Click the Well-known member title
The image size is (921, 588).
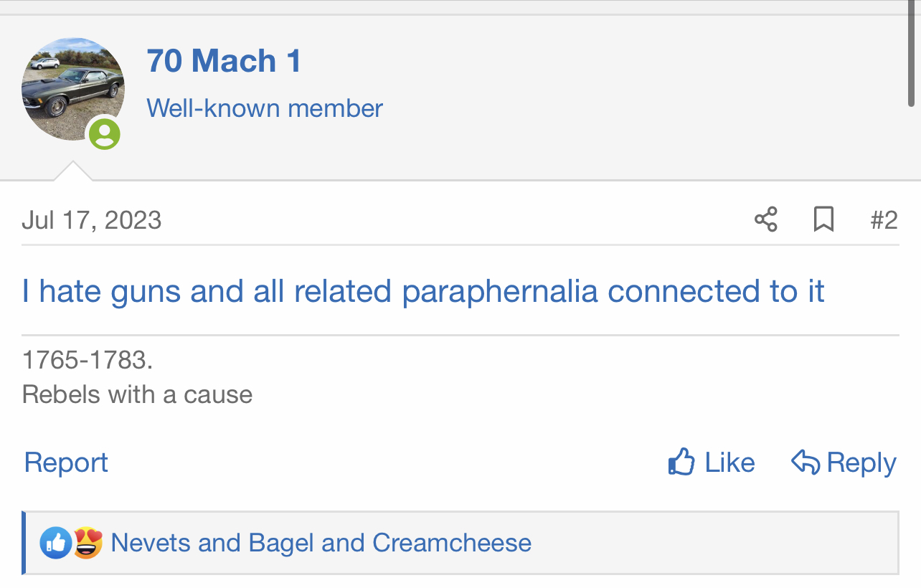[x=265, y=108]
